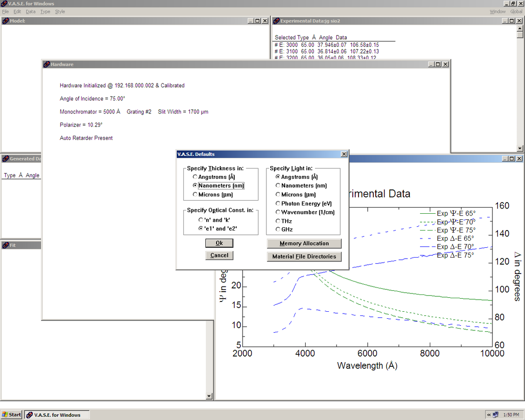Close the Hardware window

445,64
